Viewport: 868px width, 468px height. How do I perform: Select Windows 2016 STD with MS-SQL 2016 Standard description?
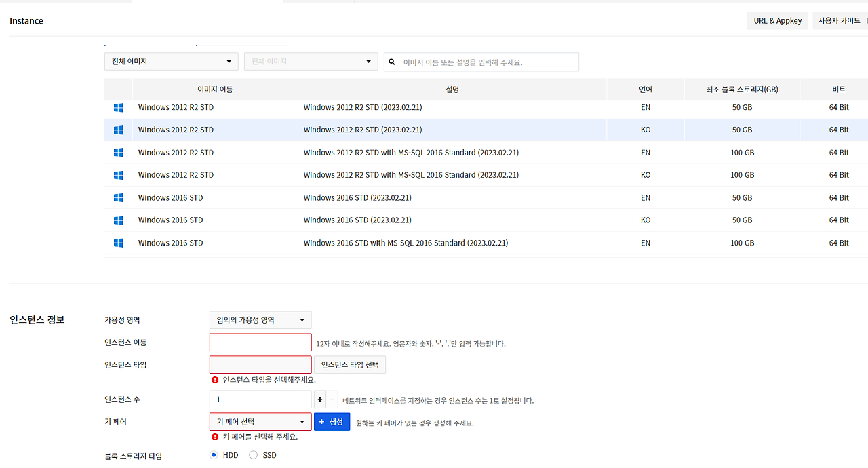tap(406, 243)
